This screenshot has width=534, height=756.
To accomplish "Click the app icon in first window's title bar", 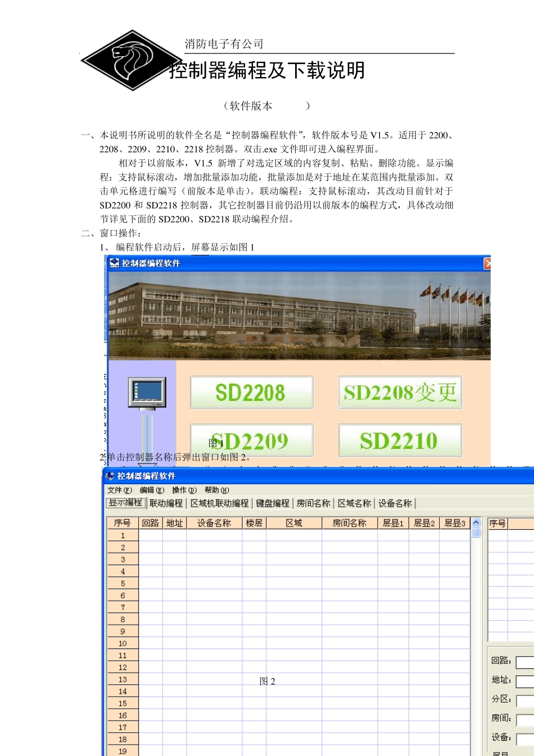I will [x=114, y=263].
